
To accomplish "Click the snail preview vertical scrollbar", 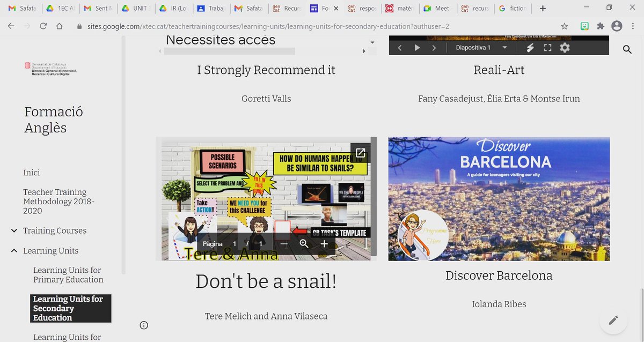I will point(374,196).
